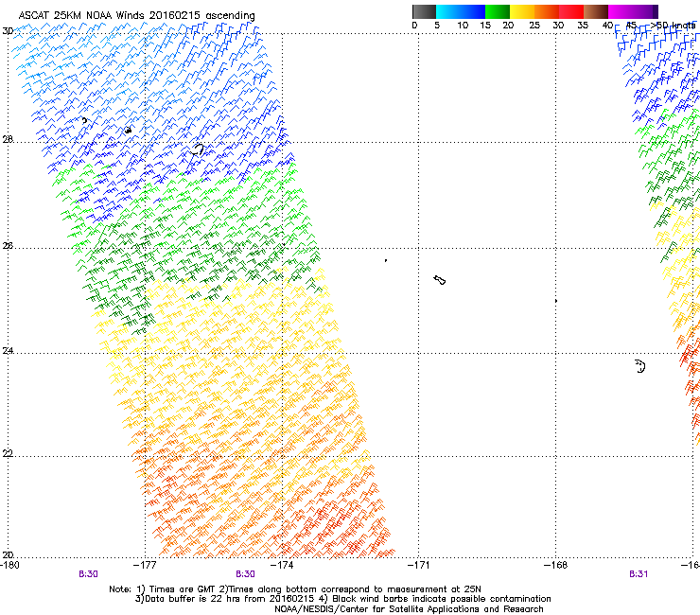Click the atoll outline near 24N east of -168
The width and height of the screenshot is (700, 615).
click(640, 366)
